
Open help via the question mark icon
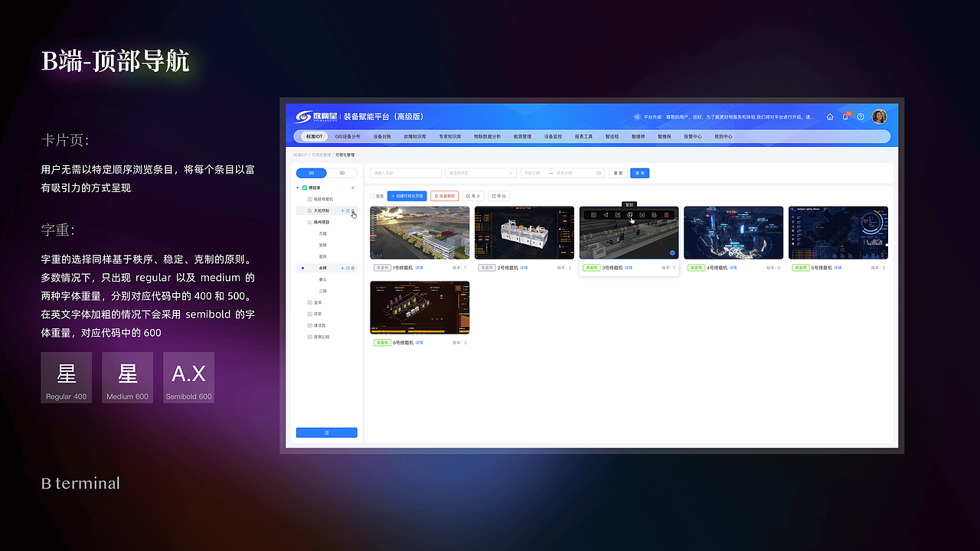[861, 116]
